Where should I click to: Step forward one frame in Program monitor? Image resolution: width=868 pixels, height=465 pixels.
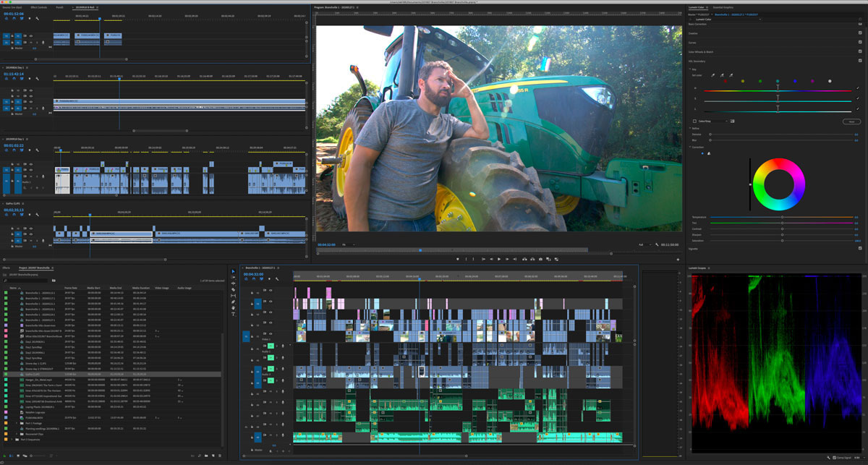pyautogui.click(x=507, y=259)
